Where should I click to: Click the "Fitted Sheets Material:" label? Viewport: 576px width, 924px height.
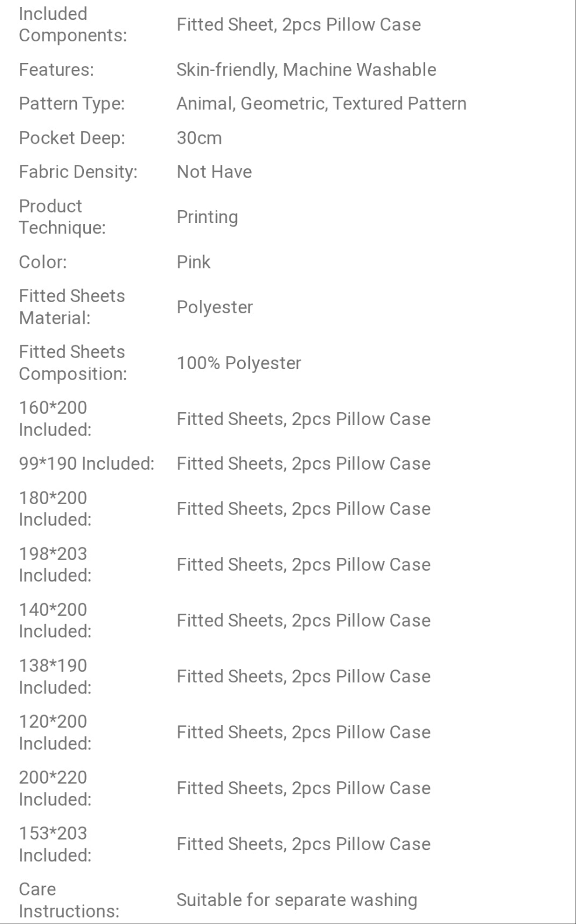[72, 307]
